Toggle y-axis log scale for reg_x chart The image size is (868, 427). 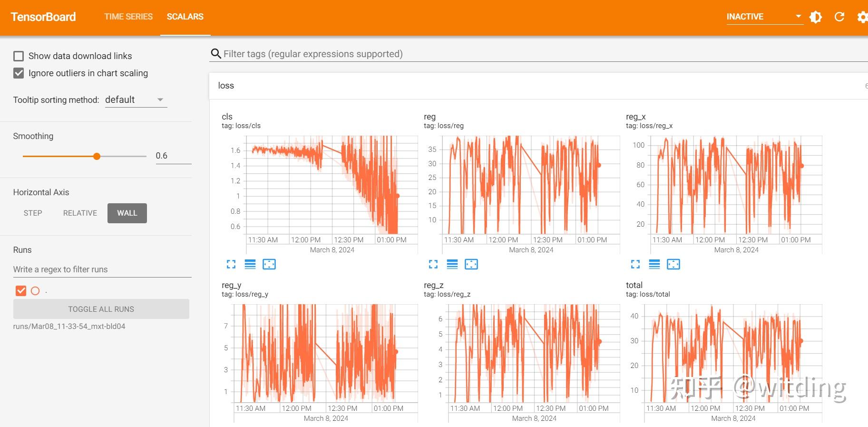654,264
